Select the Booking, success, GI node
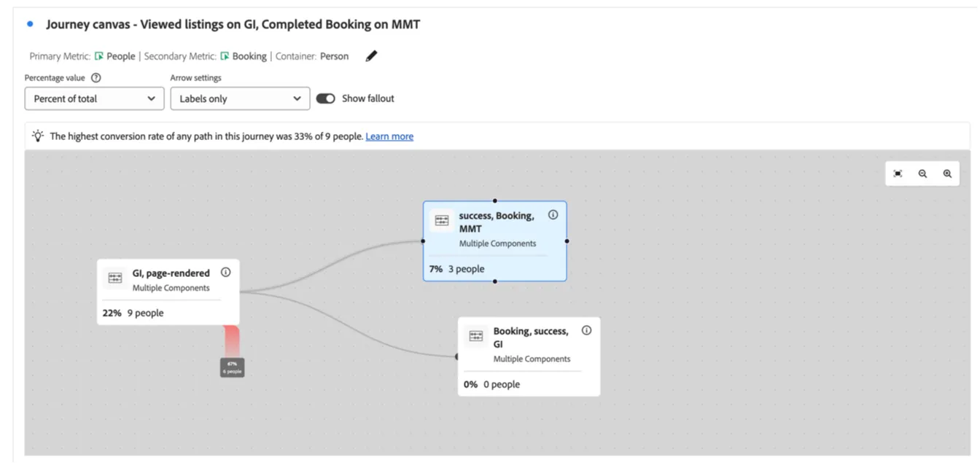 (x=529, y=356)
